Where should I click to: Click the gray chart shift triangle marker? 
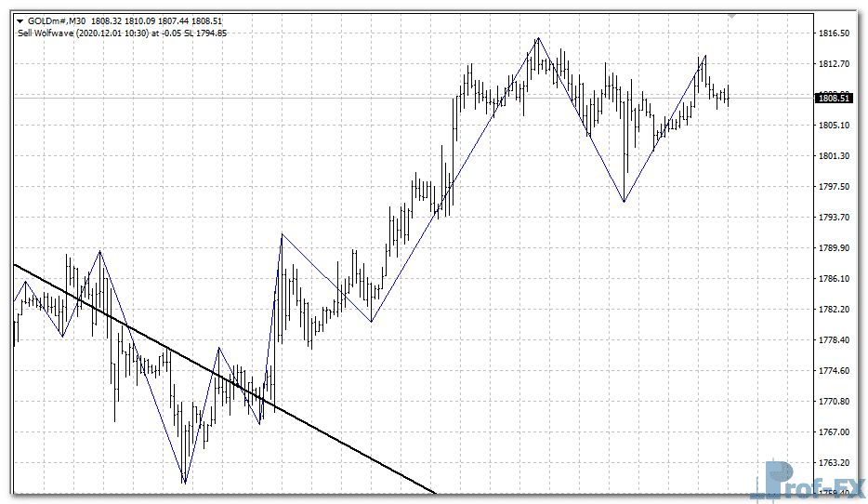click(x=732, y=16)
